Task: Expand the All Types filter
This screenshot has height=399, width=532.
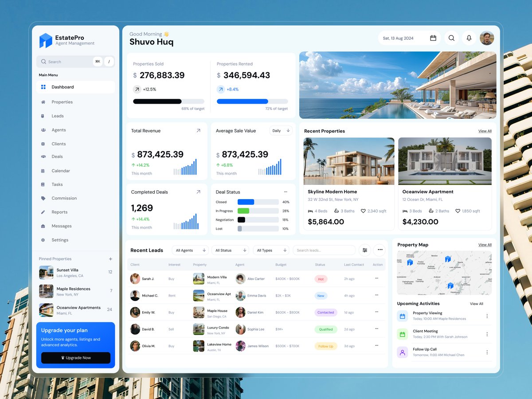Action: [x=271, y=250]
